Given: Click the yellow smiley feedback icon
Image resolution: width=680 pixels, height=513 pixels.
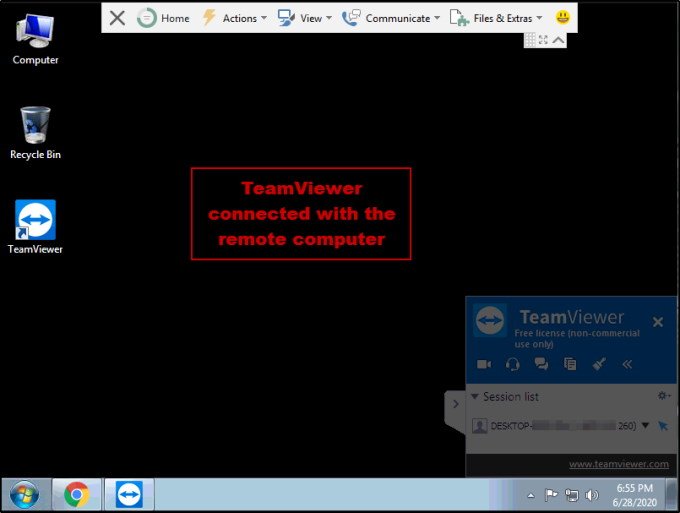Looking at the screenshot, I should [562, 18].
